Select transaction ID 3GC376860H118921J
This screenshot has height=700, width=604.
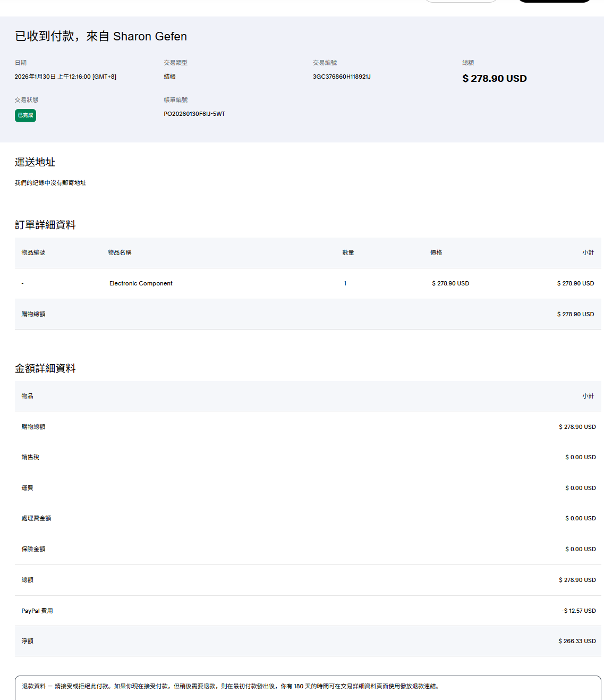[x=342, y=77]
